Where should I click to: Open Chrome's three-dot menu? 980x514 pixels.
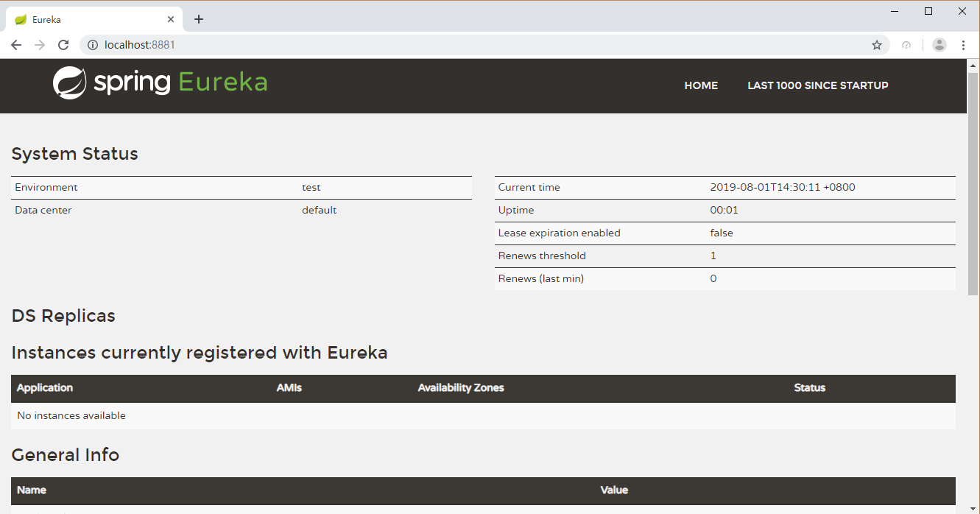[963, 45]
